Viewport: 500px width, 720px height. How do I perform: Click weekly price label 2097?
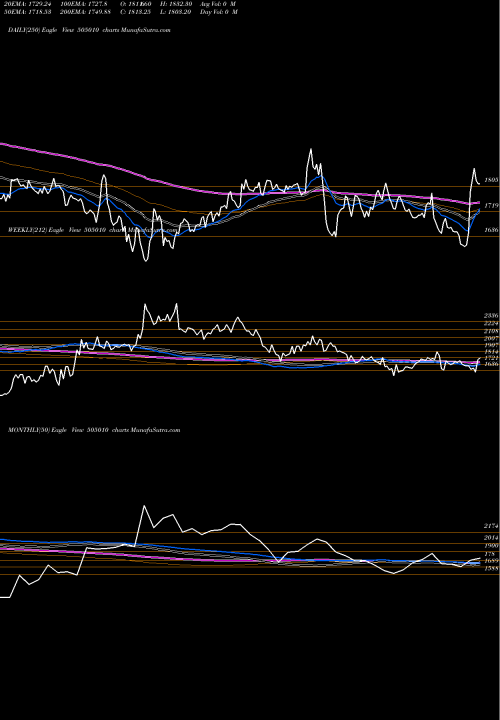coord(491,338)
